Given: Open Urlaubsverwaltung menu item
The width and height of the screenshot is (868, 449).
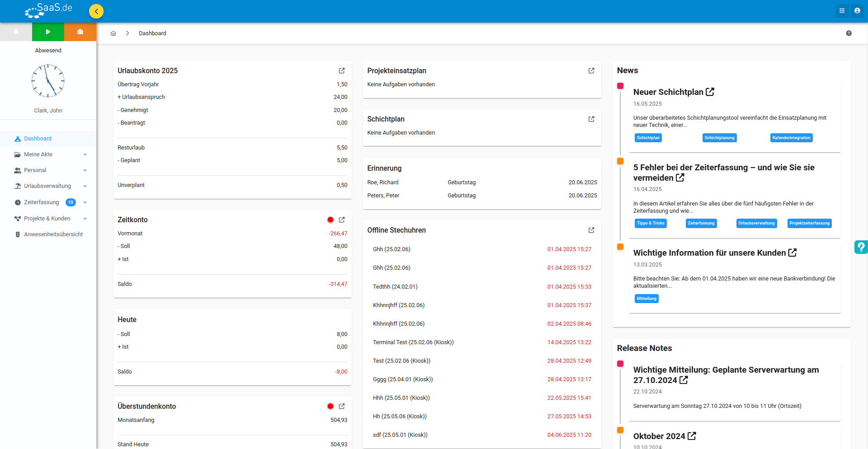Looking at the screenshot, I should (47, 186).
